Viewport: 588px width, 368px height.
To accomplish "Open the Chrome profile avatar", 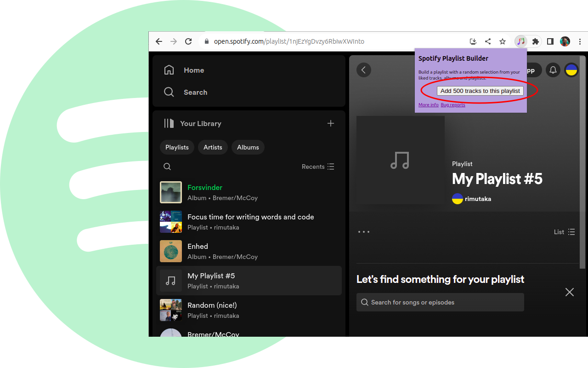I will pos(565,41).
